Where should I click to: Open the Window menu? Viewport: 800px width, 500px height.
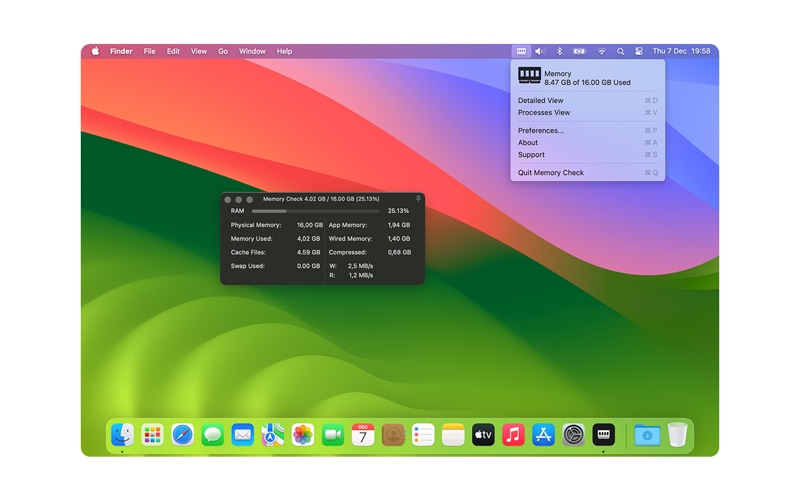[252, 51]
